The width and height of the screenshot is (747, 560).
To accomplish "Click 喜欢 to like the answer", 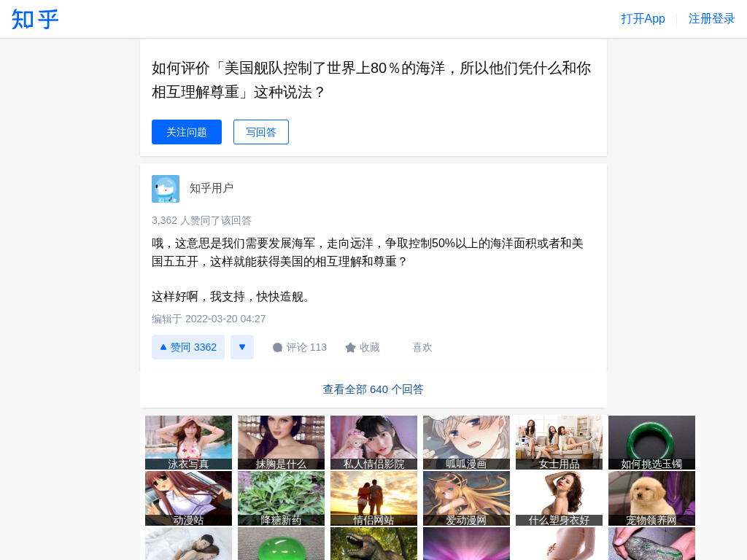I will [422, 347].
